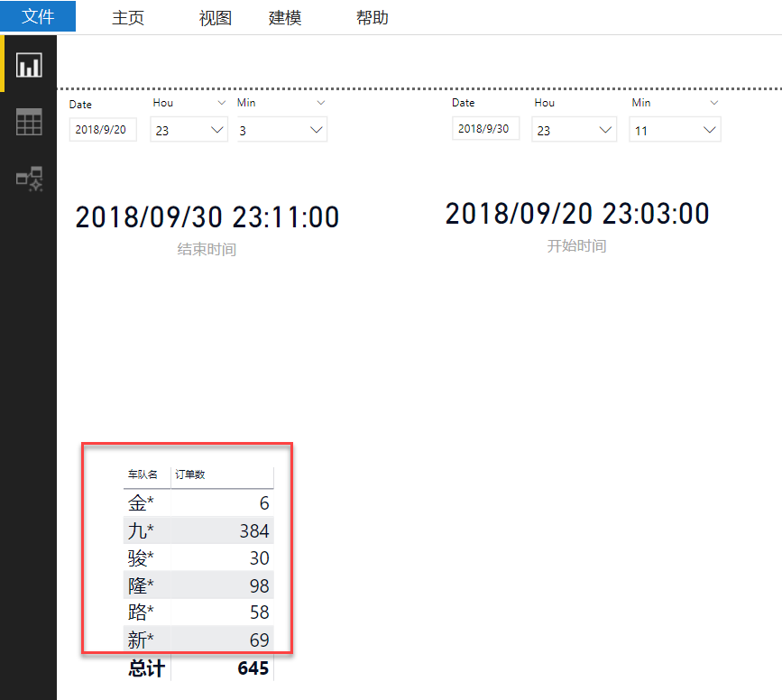This screenshot has width=782, height=700.
Task: Click the 2018/9/30 date input field
Action: coord(486,129)
